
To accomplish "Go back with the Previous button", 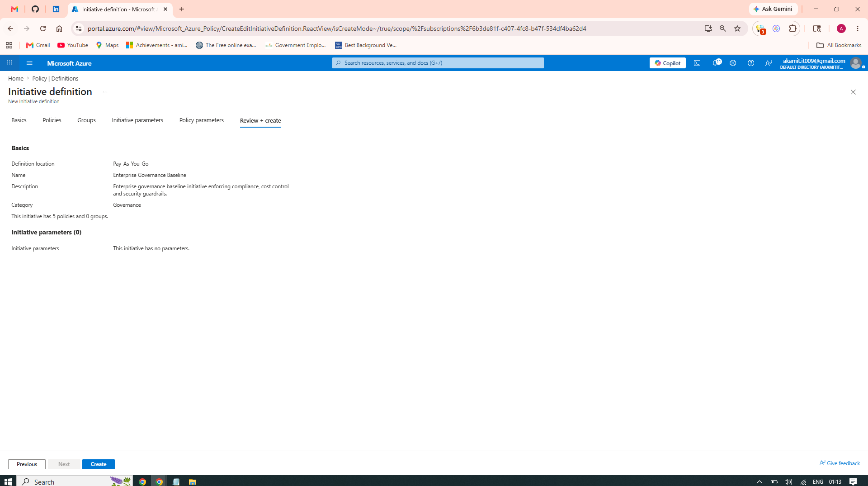I will (27, 464).
